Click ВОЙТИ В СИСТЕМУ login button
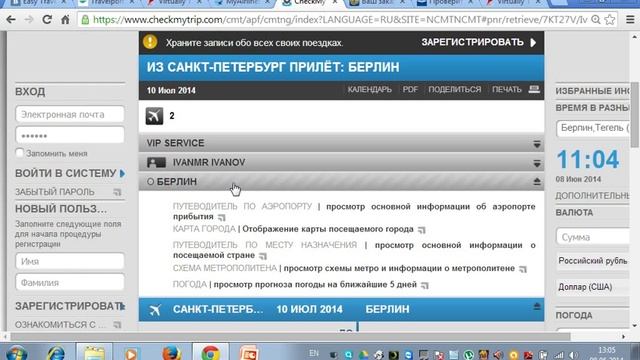This screenshot has width=640, height=360. (x=70, y=173)
